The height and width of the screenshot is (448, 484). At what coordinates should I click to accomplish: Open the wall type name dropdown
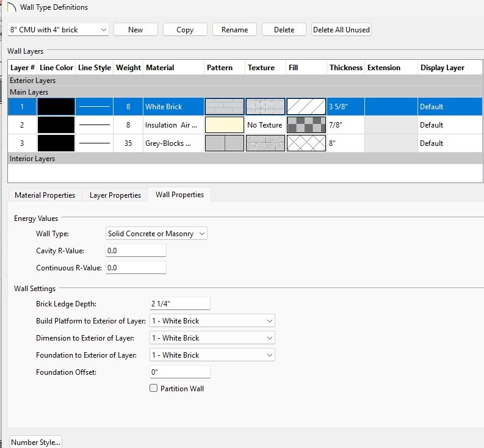coord(58,29)
